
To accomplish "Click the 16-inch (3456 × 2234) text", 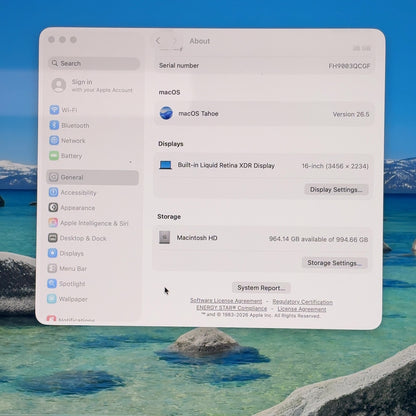I will click(335, 166).
